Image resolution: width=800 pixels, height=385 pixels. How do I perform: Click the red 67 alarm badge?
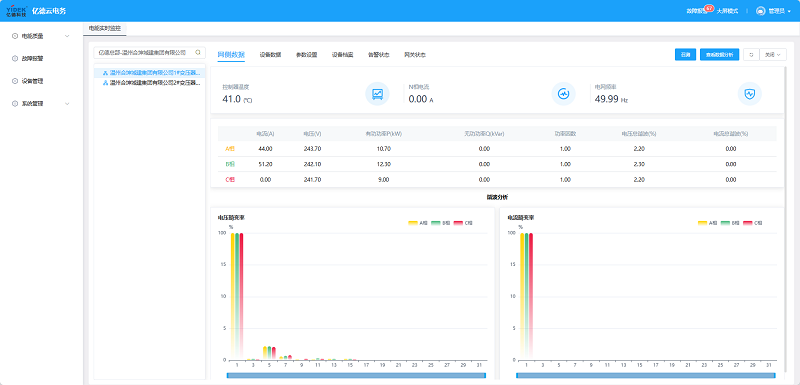[709, 8]
